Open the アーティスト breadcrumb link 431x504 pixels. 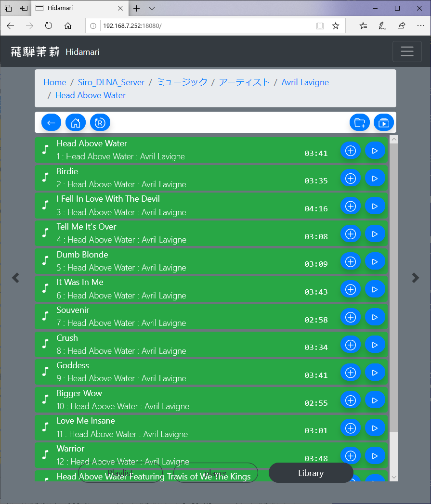245,82
